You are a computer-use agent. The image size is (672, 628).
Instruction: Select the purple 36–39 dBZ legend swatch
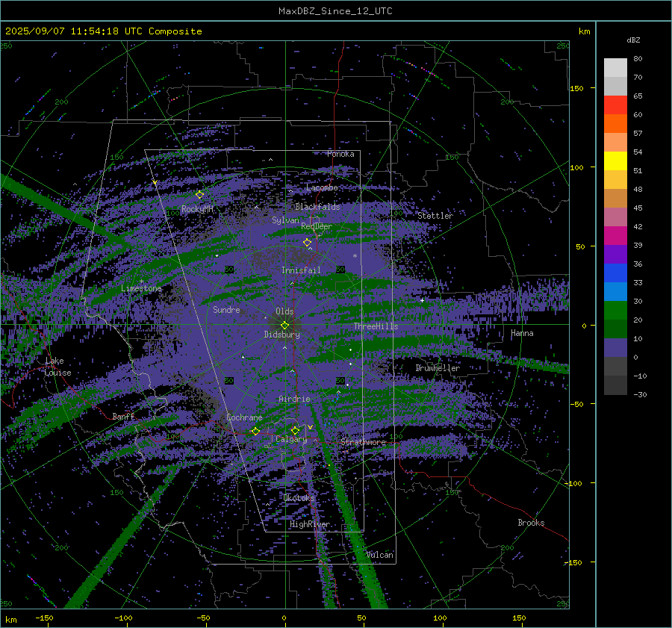[x=615, y=255]
